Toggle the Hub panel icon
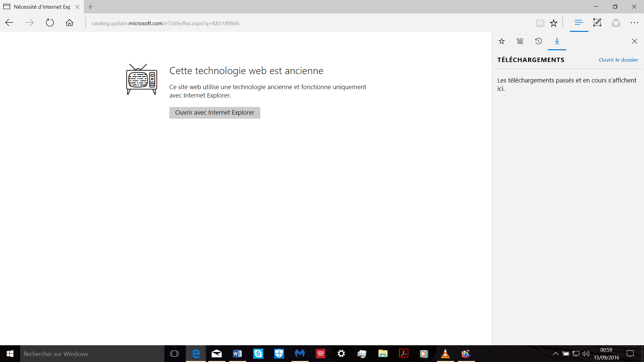Viewport: 644px width, 362px height. click(x=579, y=23)
